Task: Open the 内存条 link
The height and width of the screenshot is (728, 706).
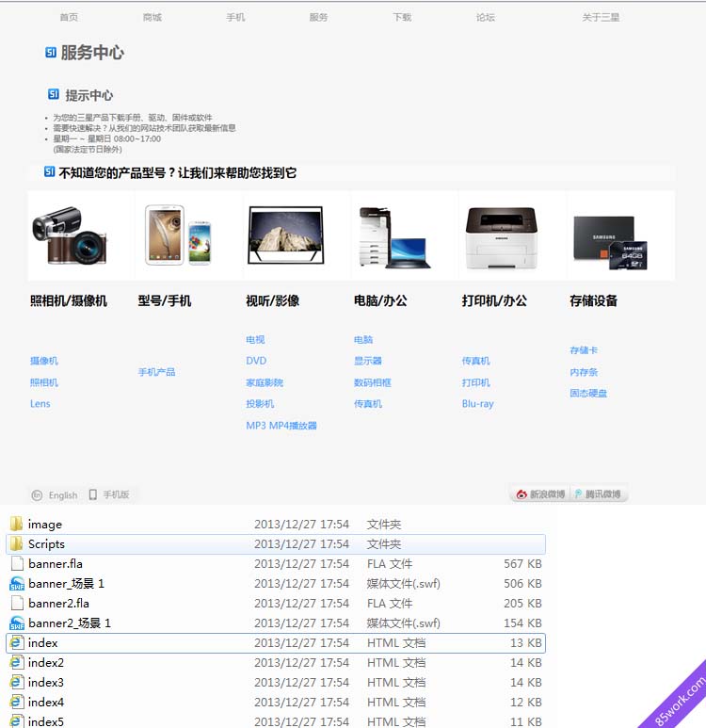Action: pos(584,372)
